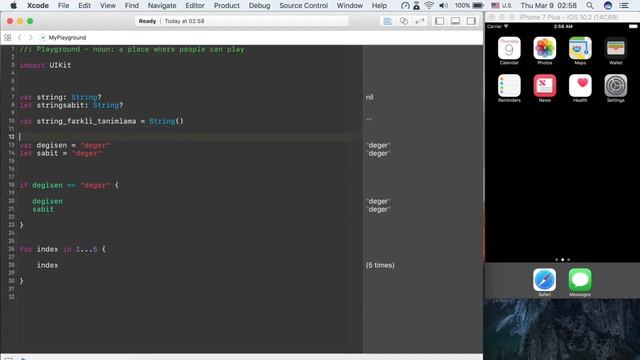Open the View menu
Viewport: 640px width, 360px height.
(x=108, y=5)
